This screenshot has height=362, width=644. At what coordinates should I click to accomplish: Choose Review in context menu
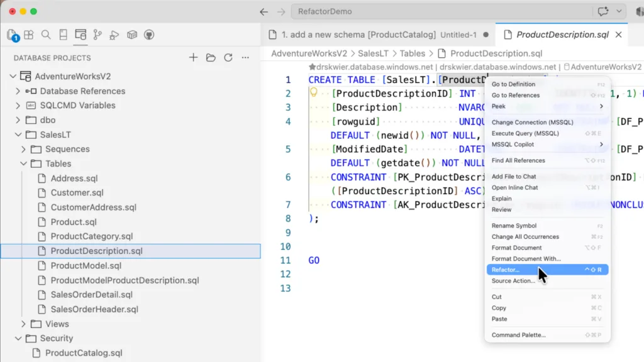point(548,210)
